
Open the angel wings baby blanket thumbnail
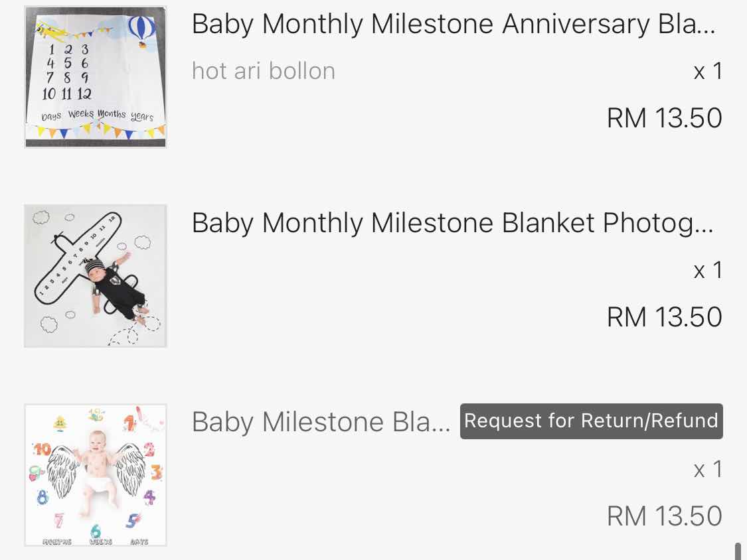[95, 475]
